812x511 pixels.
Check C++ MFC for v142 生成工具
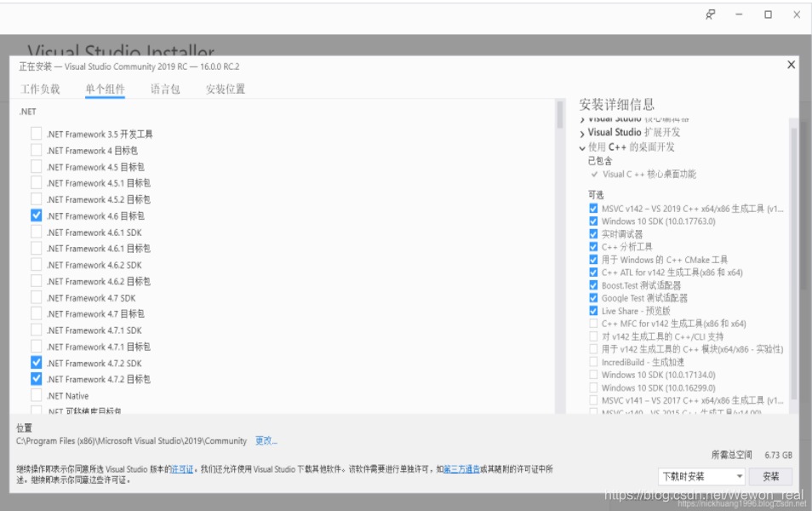[593, 324]
